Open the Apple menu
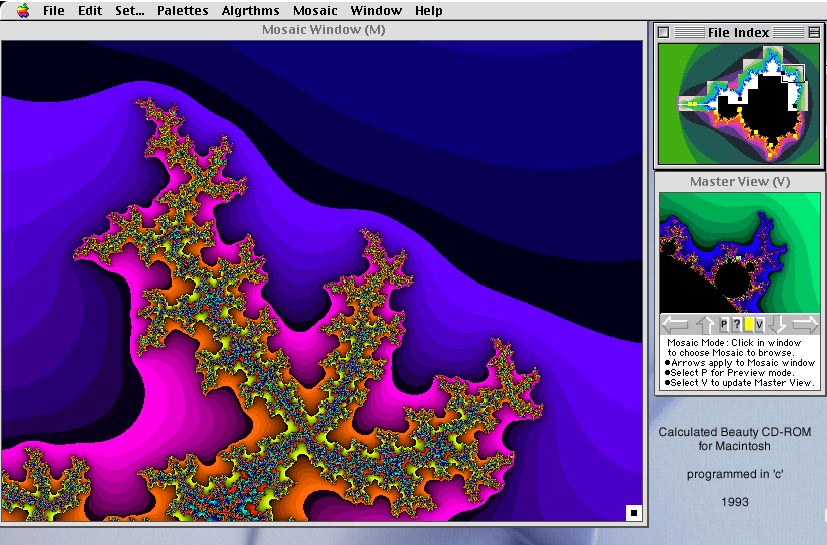827x545 pixels. tap(22, 11)
